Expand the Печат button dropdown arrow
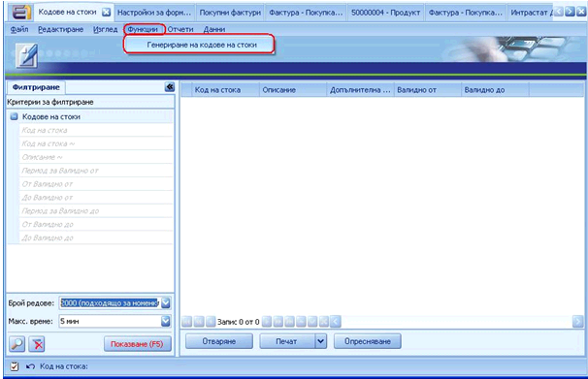Image resolution: width=588 pixels, height=379 pixels. 320,341
